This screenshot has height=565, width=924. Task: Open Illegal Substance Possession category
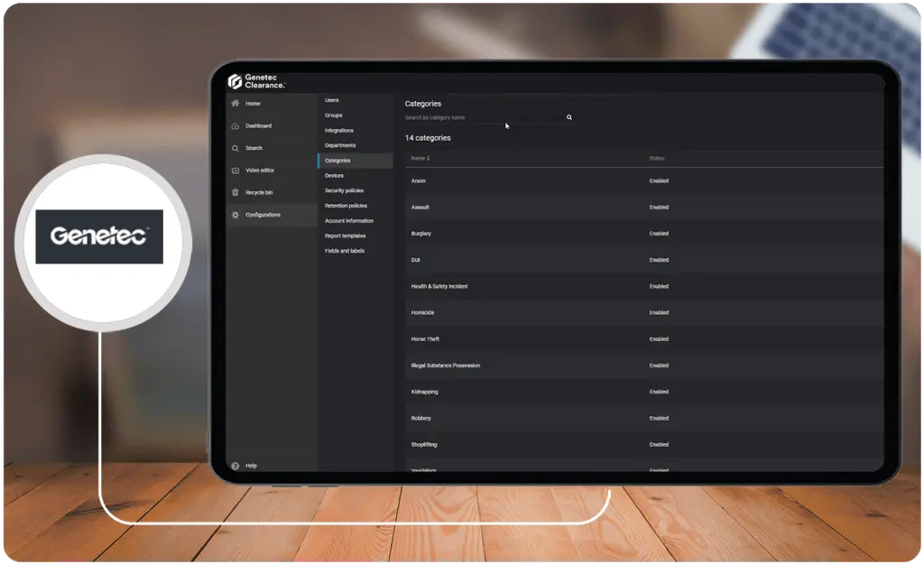pyautogui.click(x=644, y=366)
